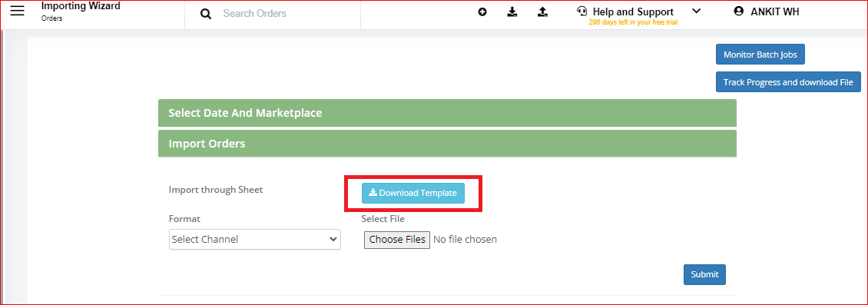The image size is (868, 305).
Task: Click the Choose Files button
Action: pos(397,240)
